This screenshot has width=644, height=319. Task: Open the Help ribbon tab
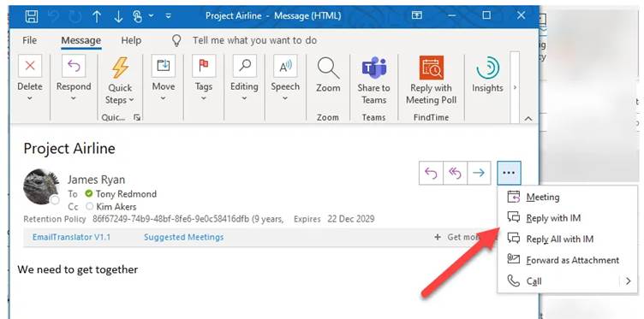[131, 40]
